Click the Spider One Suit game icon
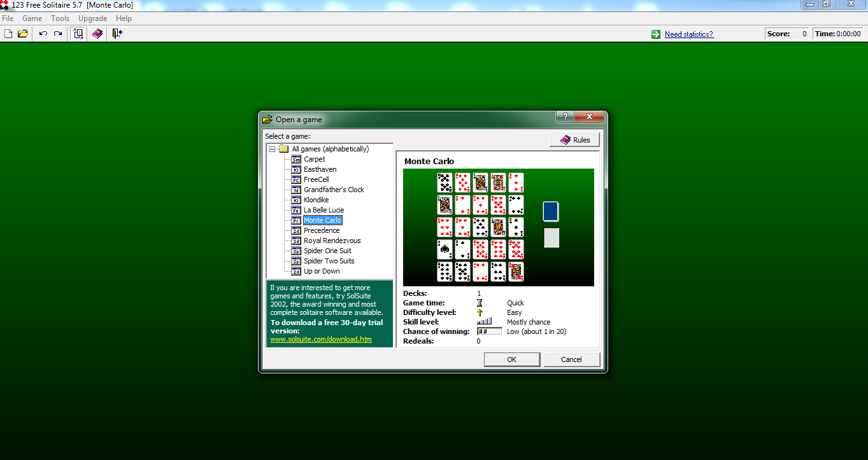Image resolution: width=868 pixels, height=460 pixels. (296, 251)
